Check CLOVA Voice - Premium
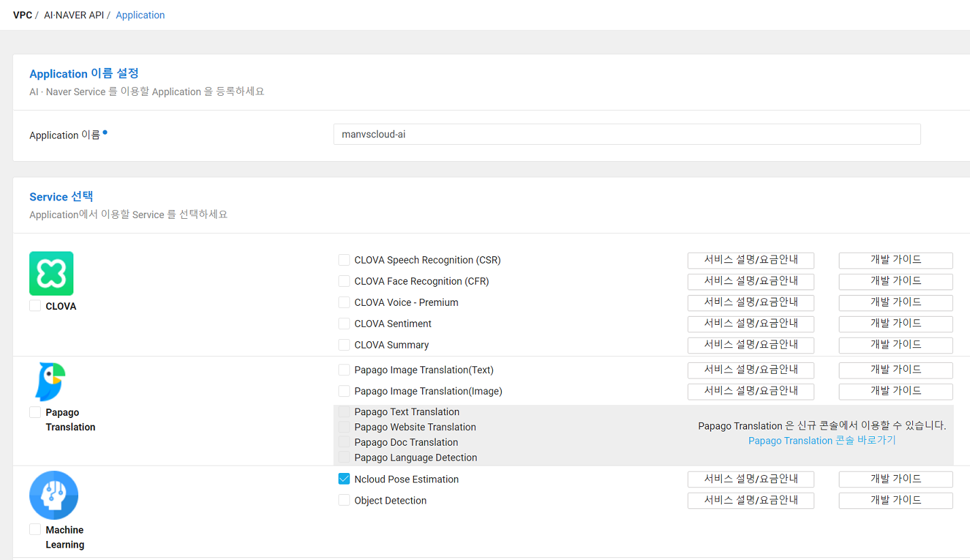970x560 pixels. pos(344,302)
